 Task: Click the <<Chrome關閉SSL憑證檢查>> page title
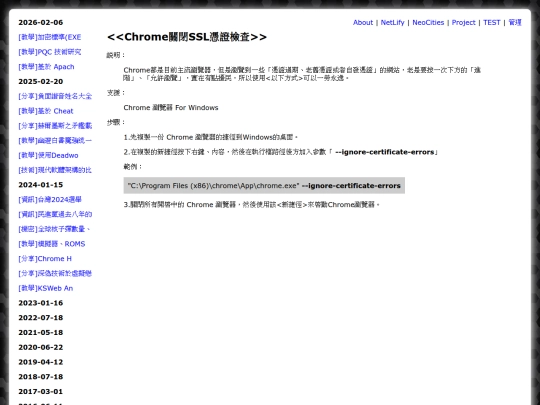[187, 37]
